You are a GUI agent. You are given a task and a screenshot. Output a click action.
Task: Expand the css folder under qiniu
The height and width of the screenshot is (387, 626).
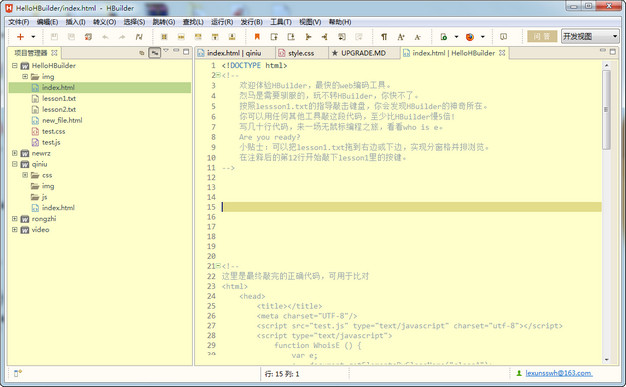25,175
